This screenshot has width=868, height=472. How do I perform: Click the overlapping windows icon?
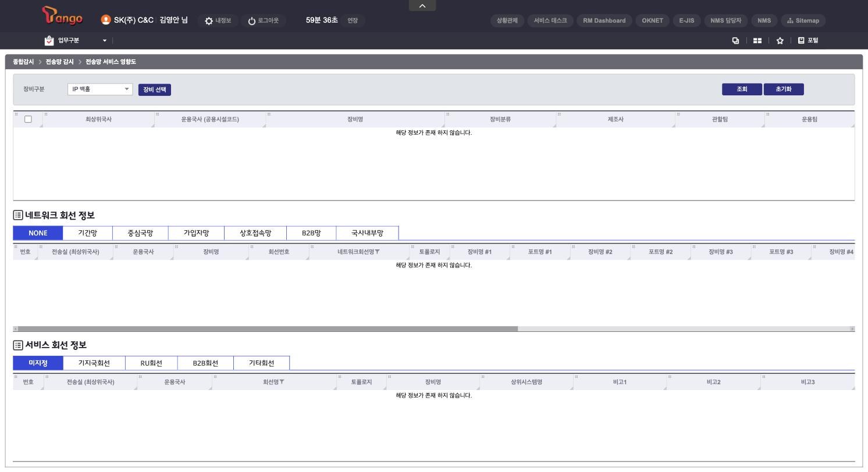pyautogui.click(x=735, y=41)
